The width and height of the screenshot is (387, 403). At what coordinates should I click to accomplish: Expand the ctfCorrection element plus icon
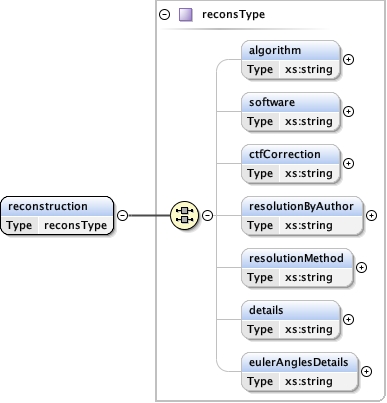click(x=348, y=163)
